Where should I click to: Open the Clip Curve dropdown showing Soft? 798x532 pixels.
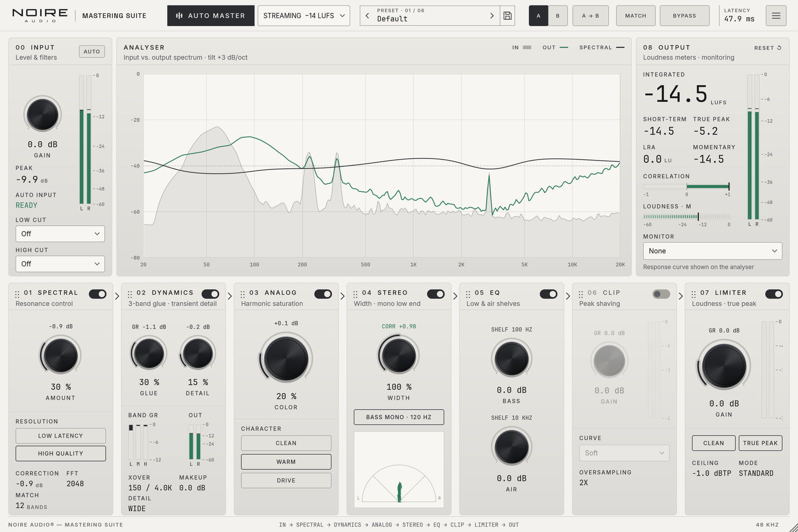coord(624,453)
